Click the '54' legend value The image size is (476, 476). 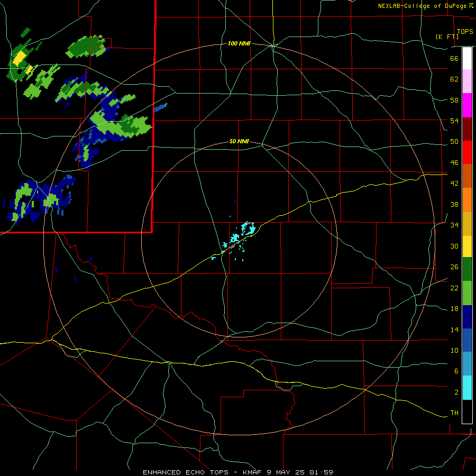pyautogui.click(x=454, y=121)
